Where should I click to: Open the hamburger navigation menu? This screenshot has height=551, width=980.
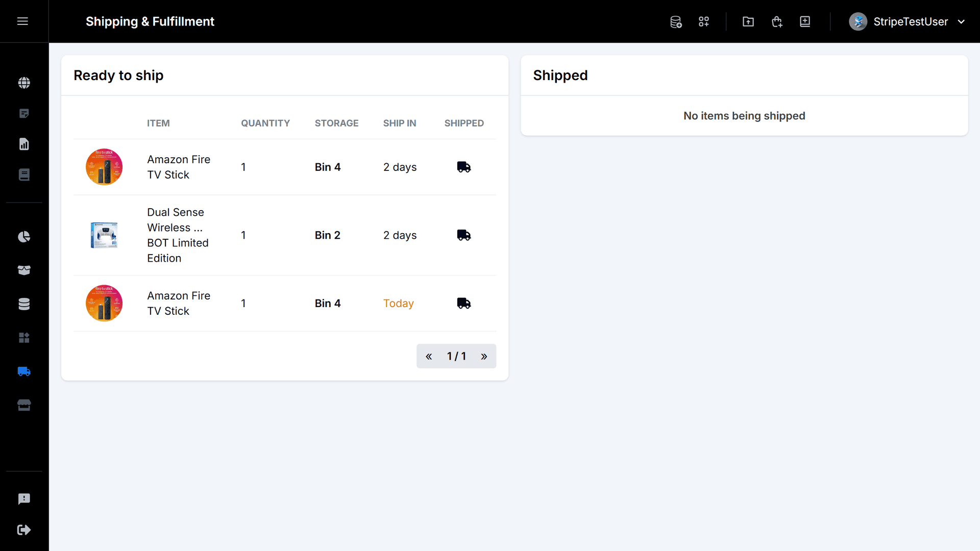click(x=23, y=21)
